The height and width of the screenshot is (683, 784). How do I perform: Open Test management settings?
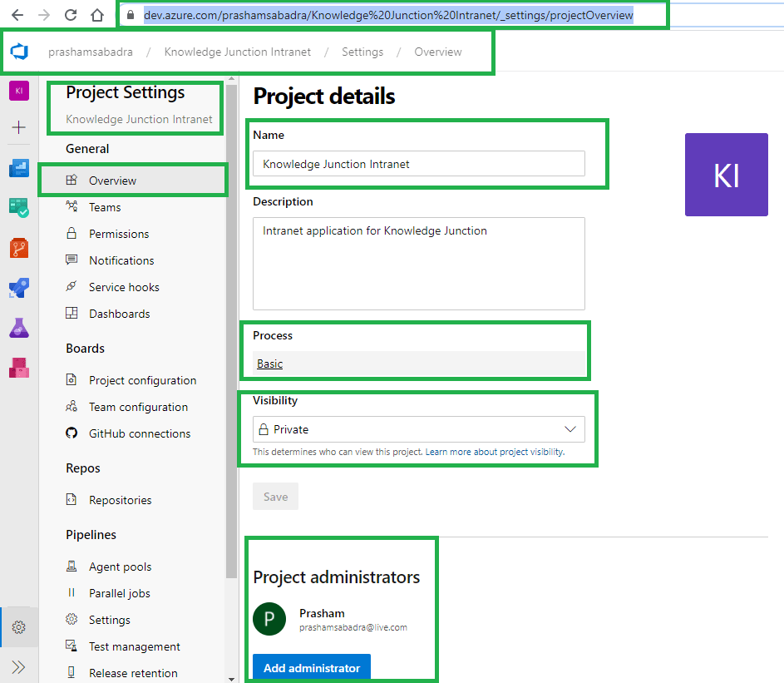tap(133, 646)
